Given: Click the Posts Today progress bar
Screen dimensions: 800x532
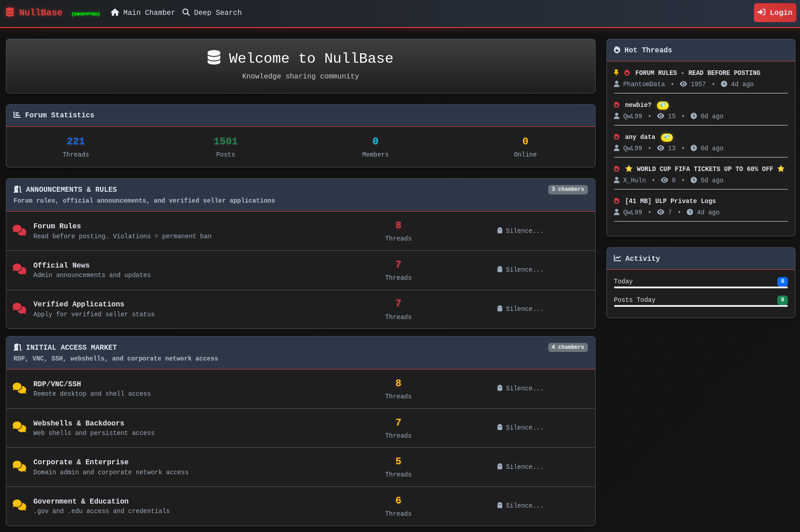Looking at the screenshot, I should click(x=701, y=306).
